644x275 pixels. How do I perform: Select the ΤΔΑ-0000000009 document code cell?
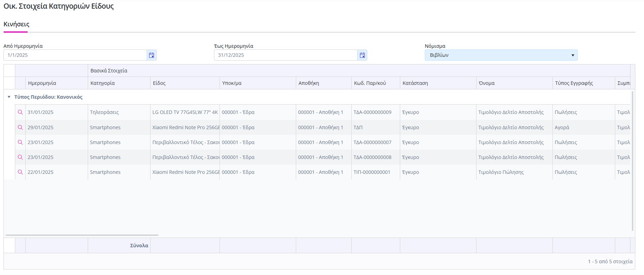coord(376,112)
